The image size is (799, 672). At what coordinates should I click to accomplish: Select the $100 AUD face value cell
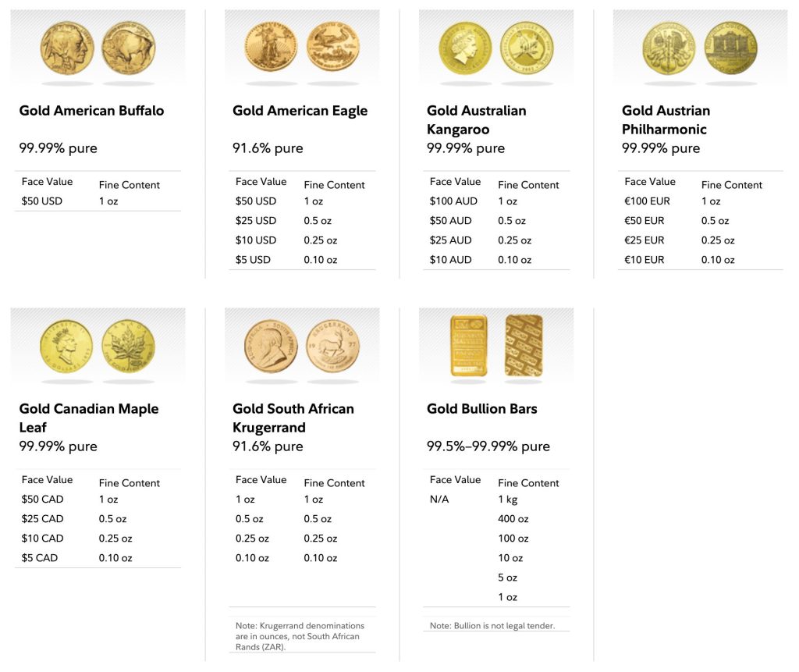450,201
